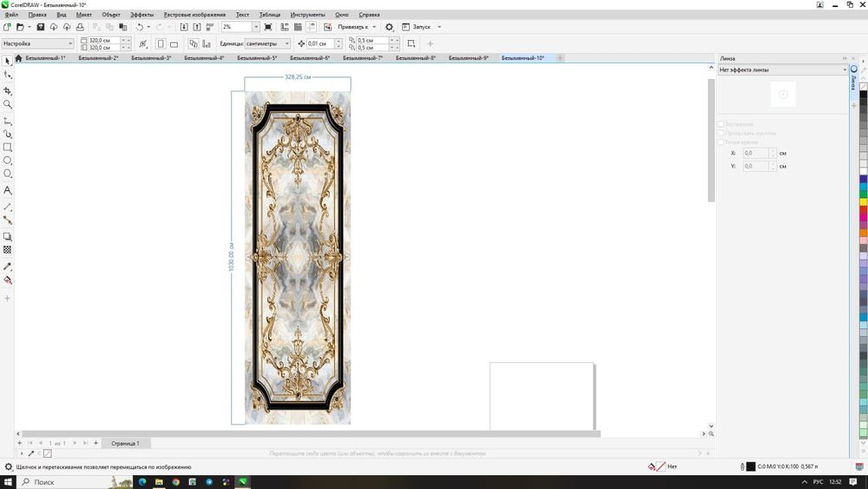
Task: Toggle the Точка зрения checkbox
Action: point(720,142)
